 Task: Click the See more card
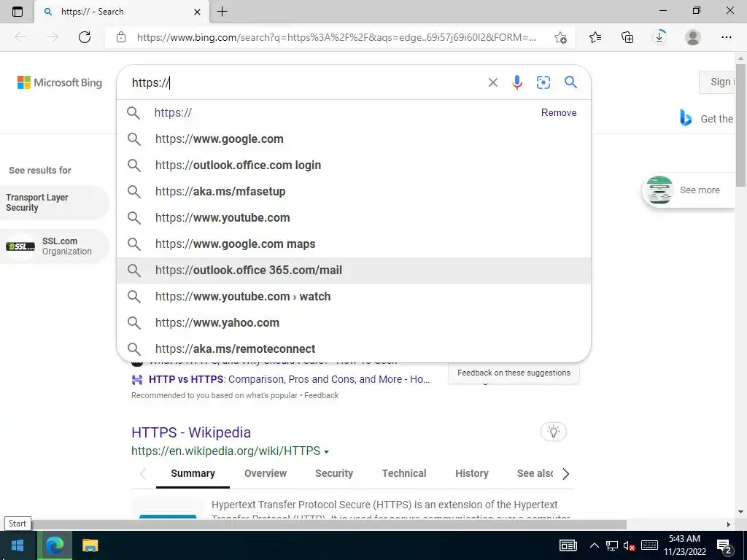coord(689,190)
